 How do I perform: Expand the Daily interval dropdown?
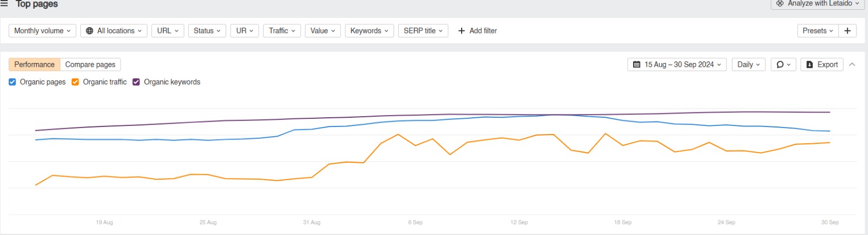[749, 65]
